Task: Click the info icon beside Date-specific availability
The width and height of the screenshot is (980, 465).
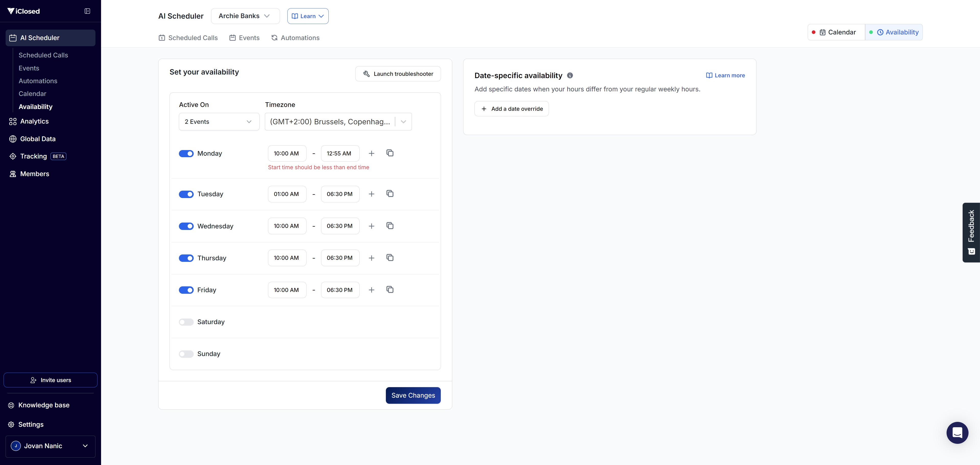Action: pos(570,75)
